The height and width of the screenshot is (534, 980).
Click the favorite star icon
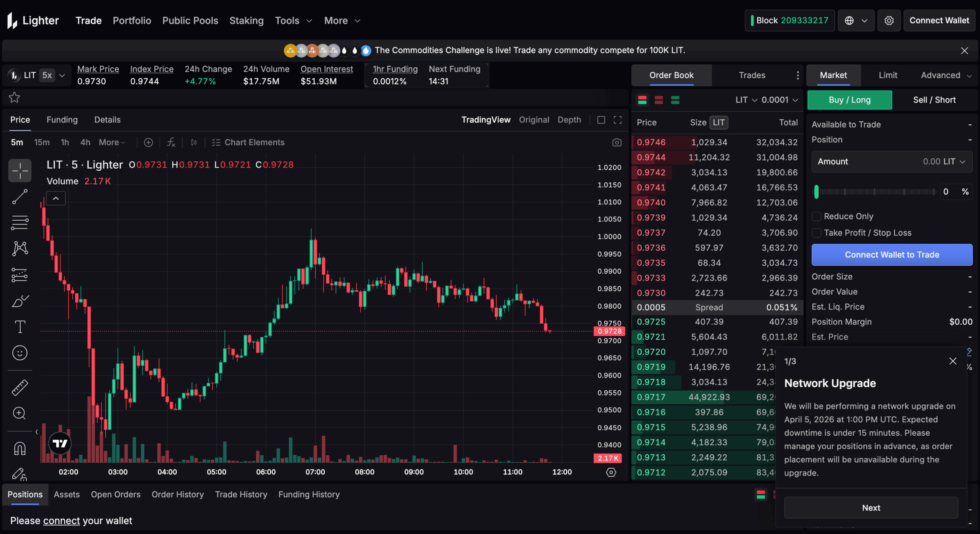tap(15, 98)
